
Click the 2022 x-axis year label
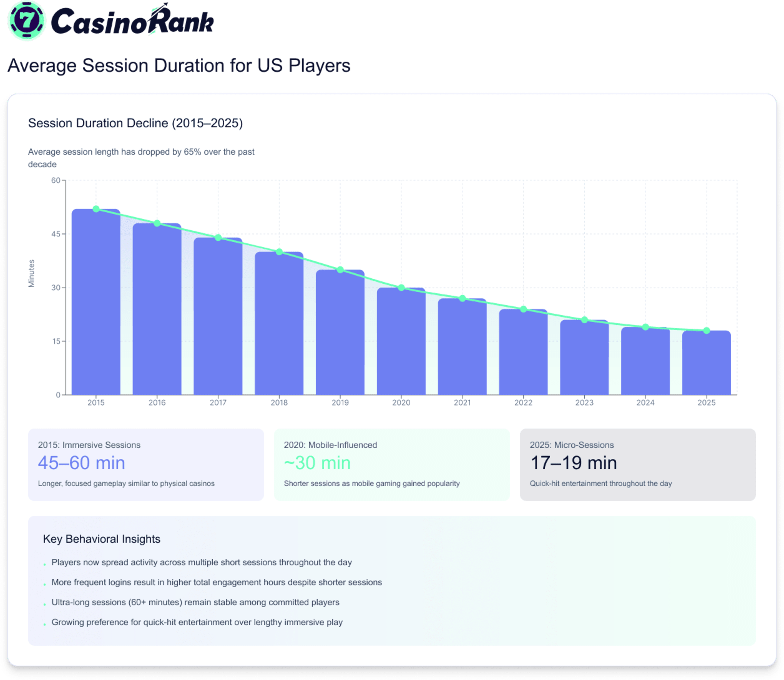pos(523,403)
